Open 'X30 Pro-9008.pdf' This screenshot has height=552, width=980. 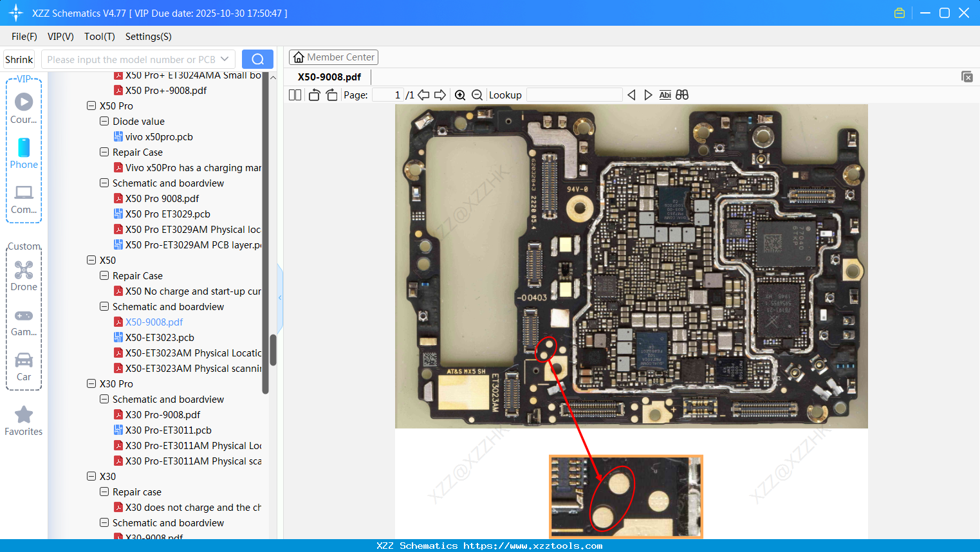[163, 414]
